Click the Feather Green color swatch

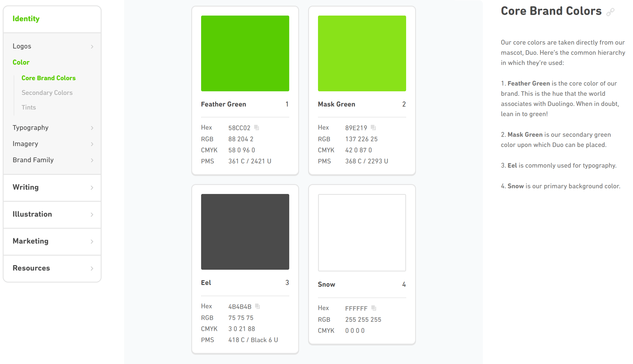pyautogui.click(x=245, y=53)
